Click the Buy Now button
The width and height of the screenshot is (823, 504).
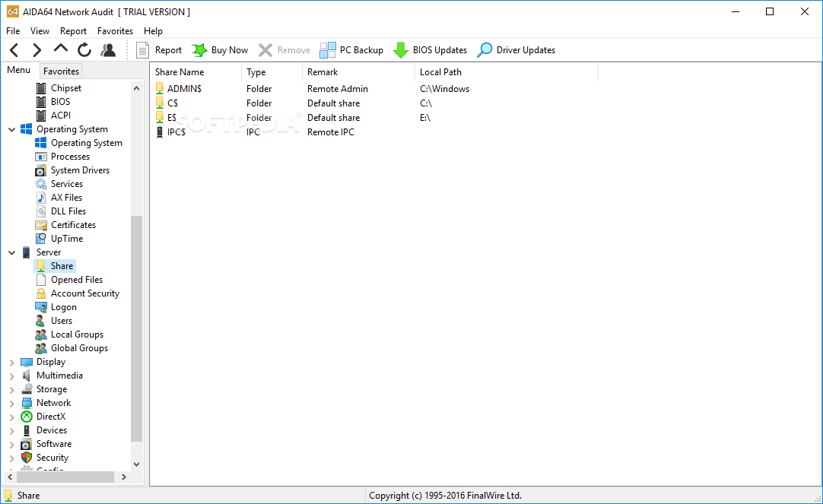pyautogui.click(x=220, y=50)
